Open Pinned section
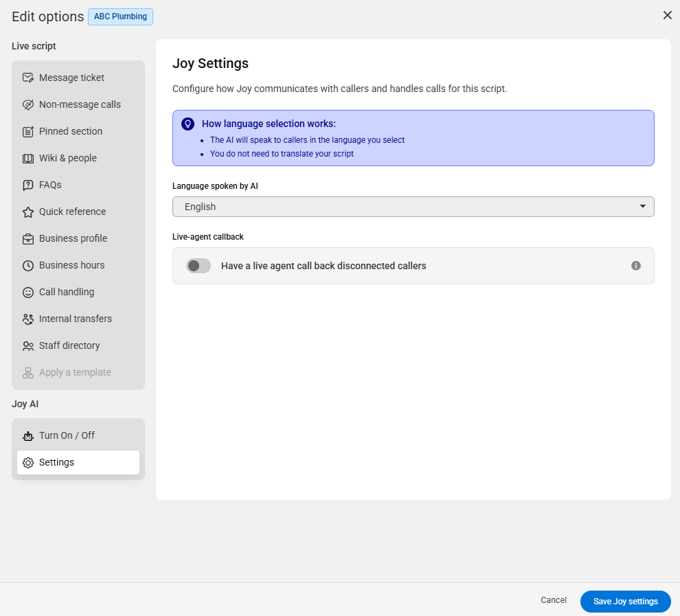 (x=78, y=131)
